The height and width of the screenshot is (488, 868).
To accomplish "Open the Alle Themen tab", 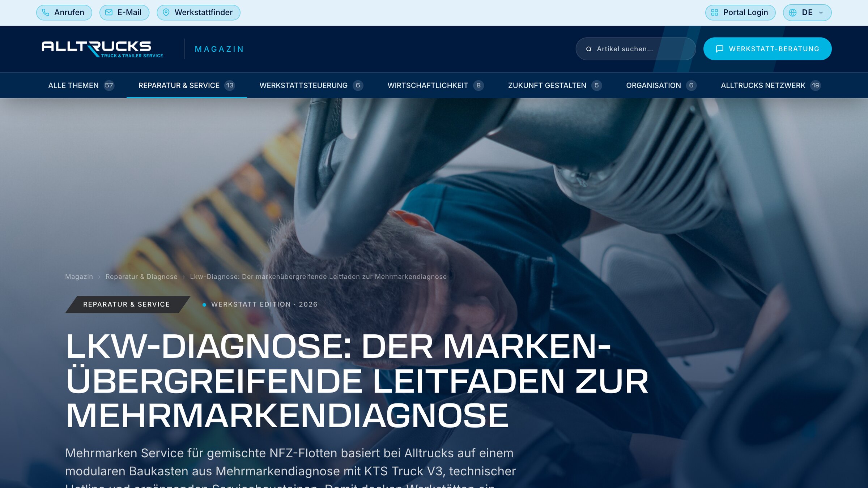I will tap(81, 85).
